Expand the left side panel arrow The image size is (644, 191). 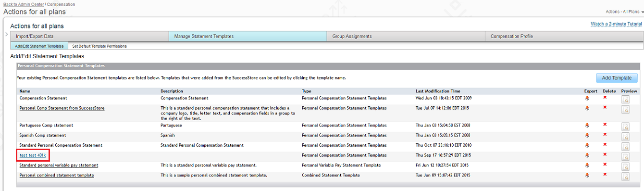6,35
